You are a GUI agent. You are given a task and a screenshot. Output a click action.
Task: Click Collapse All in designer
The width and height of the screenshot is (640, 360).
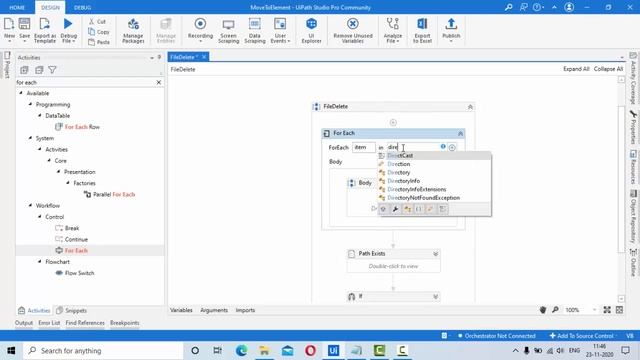608,69
